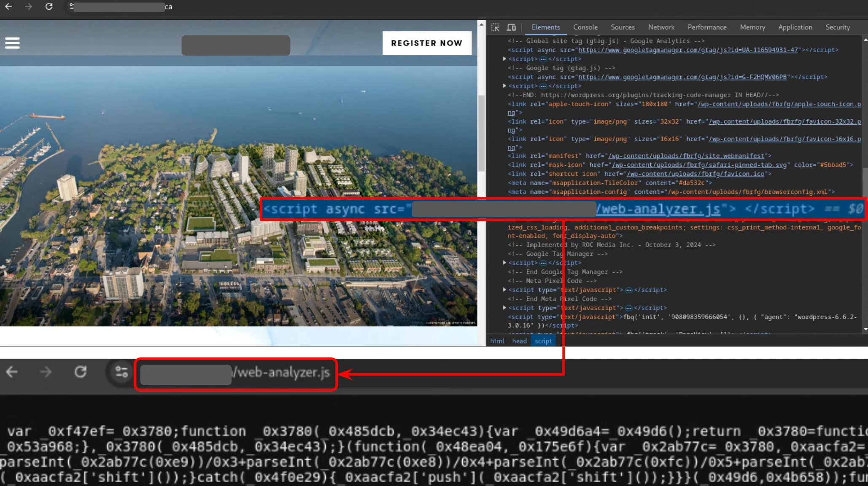Select the 'End Google Tag Manager' comment
Viewport: 868px width, 486px height.
click(565, 272)
